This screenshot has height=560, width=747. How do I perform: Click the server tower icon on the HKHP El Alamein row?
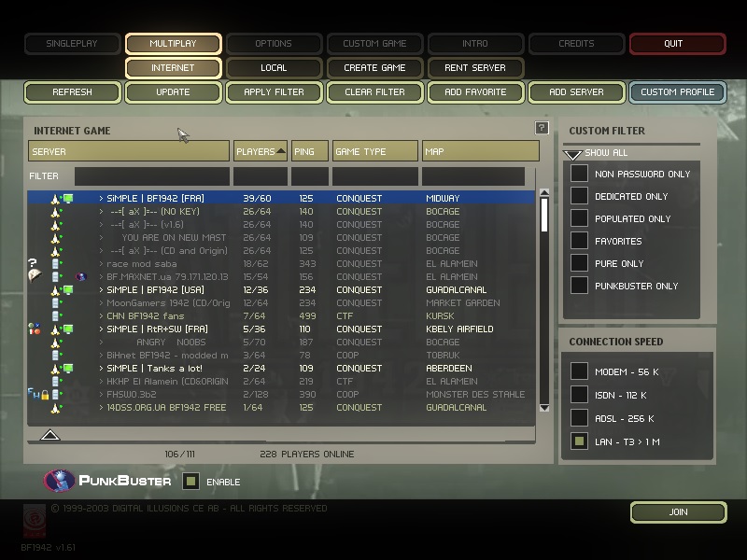[55, 382]
